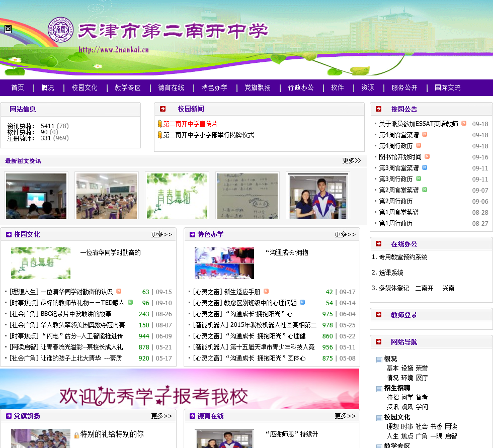The height and width of the screenshot is (448, 493).
Task: Open the classroom projector photo thumbnail
Action: click(36, 196)
